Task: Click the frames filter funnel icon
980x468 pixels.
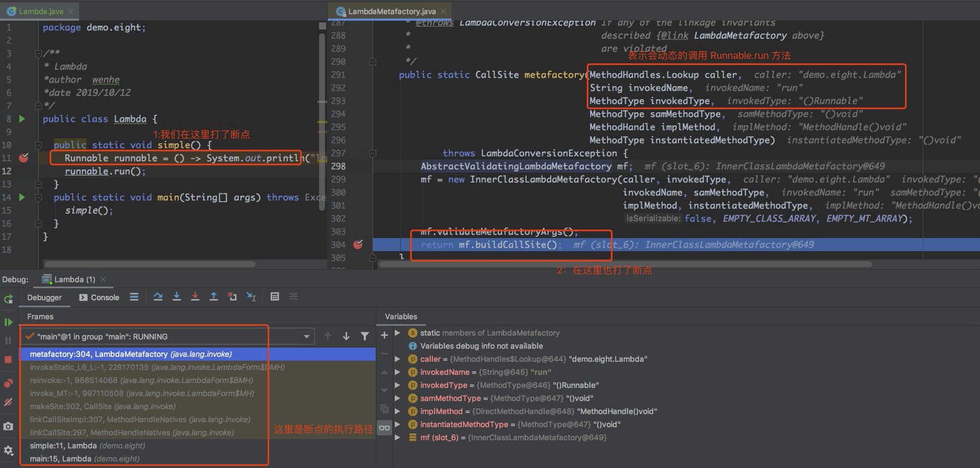Action: click(365, 336)
